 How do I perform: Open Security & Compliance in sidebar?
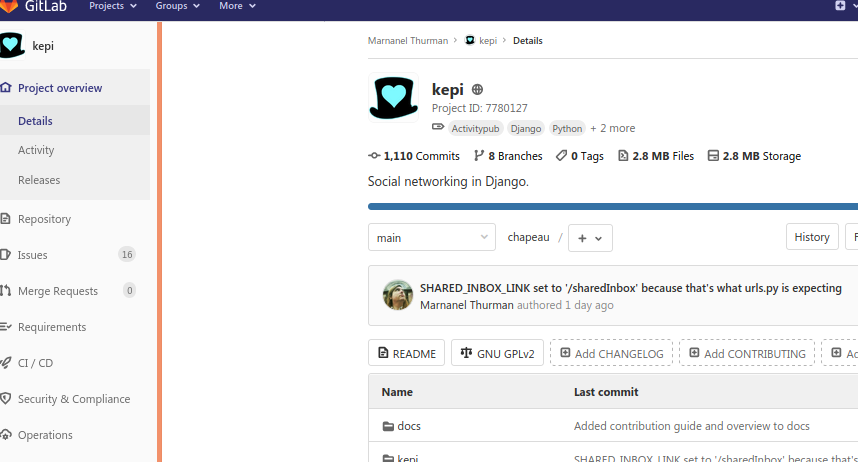[74, 399]
